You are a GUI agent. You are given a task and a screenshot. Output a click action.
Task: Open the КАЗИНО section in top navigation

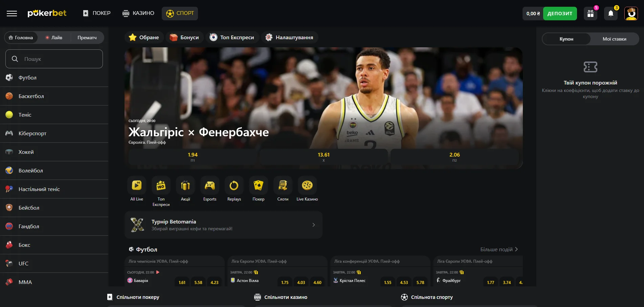pos(138,13)
